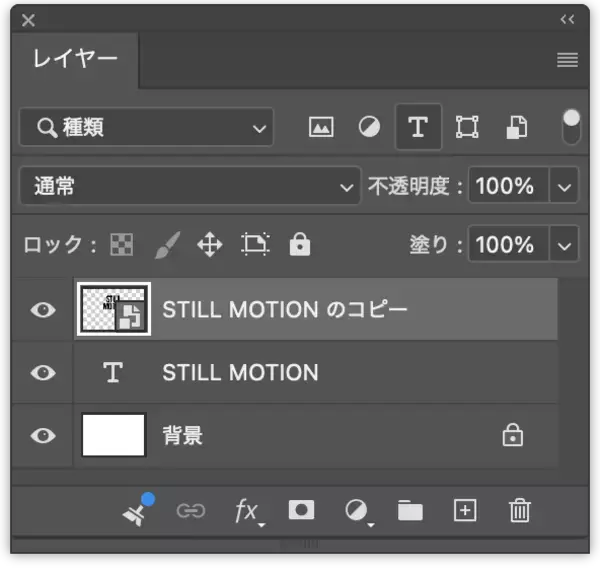The height and width of the screenshot is (568, 600).
Task: Hide the STILL MOTION text layer
Action: tap(43, 372)
